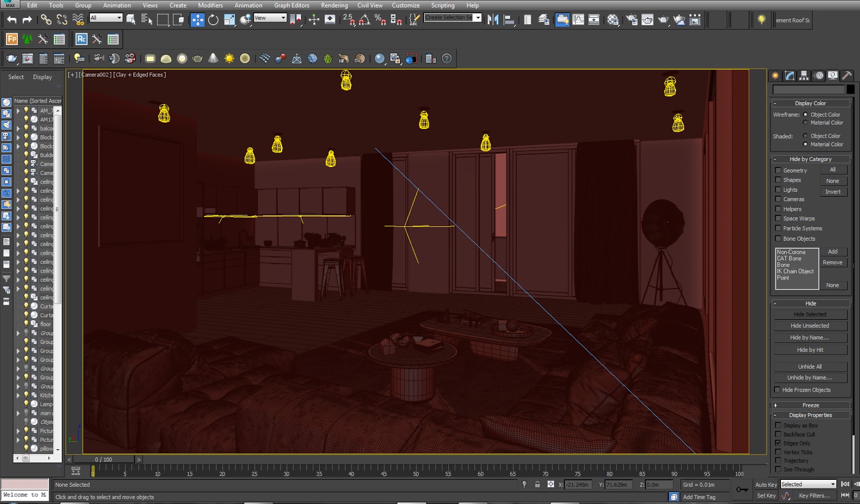Uncheck the Edges Only checkbox
The width and height of the screenshot is (860, 504).
778,443
